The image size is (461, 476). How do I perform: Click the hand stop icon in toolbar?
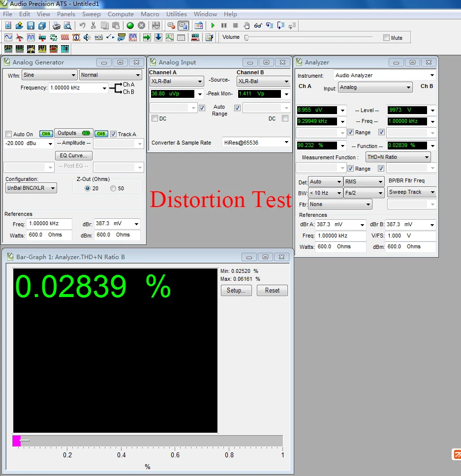click(x=246, y=26)
